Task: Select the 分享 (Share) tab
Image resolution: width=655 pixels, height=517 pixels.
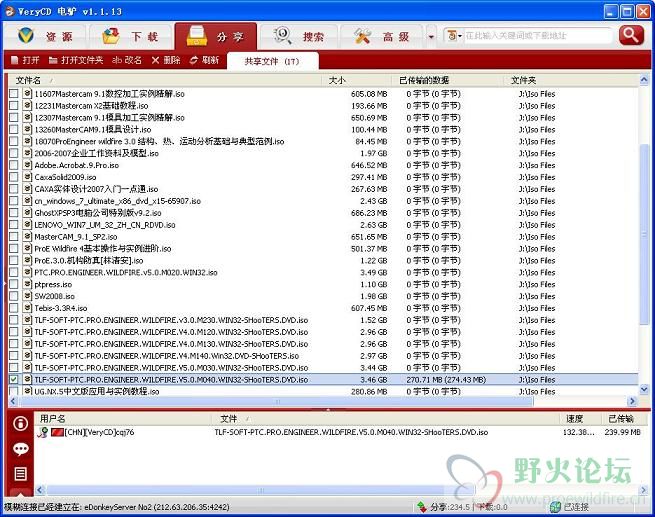Action: [x=216, y=36]
